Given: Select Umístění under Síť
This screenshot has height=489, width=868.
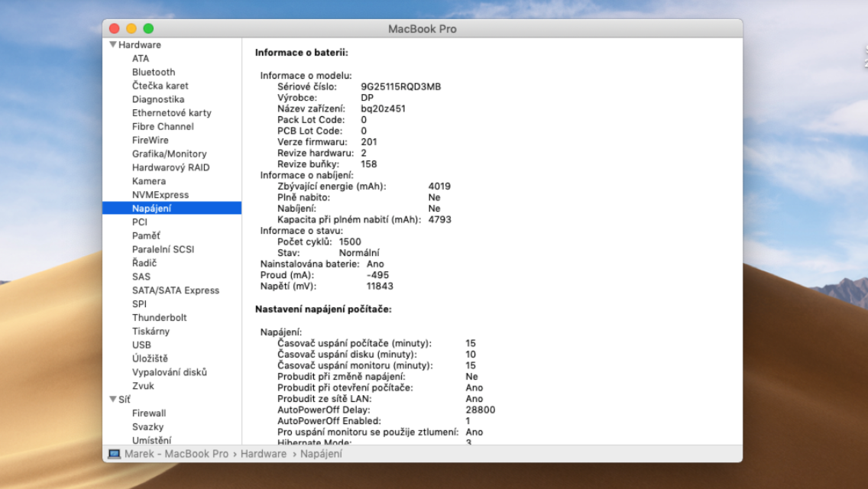Looking at the screenshot, I should coord(151,440).
